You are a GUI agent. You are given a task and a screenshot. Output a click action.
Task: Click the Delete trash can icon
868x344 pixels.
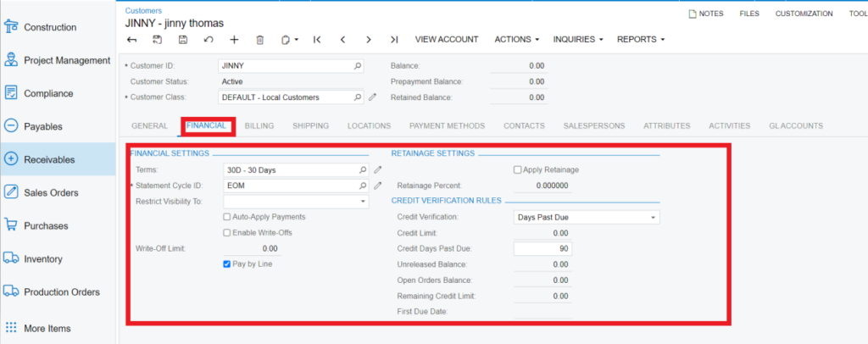click(x=260, y=40)
